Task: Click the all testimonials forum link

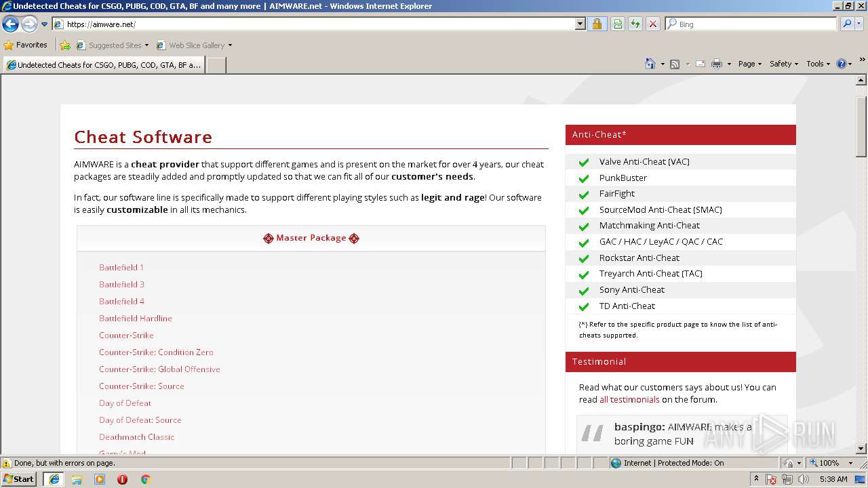Action: 629,400
